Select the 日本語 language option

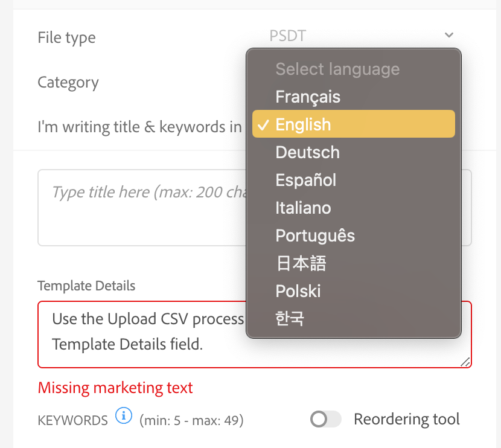coord(301,263)
